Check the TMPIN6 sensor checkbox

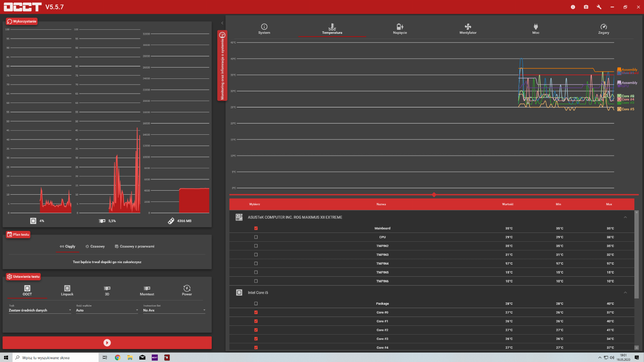256,282
